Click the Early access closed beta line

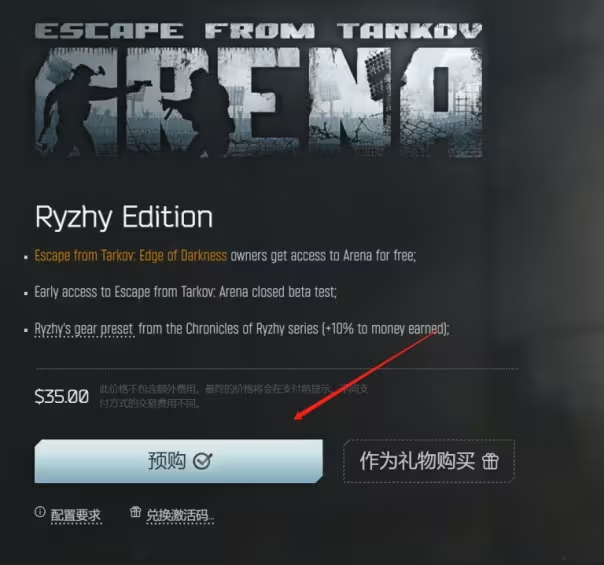[x=185, y=292]
